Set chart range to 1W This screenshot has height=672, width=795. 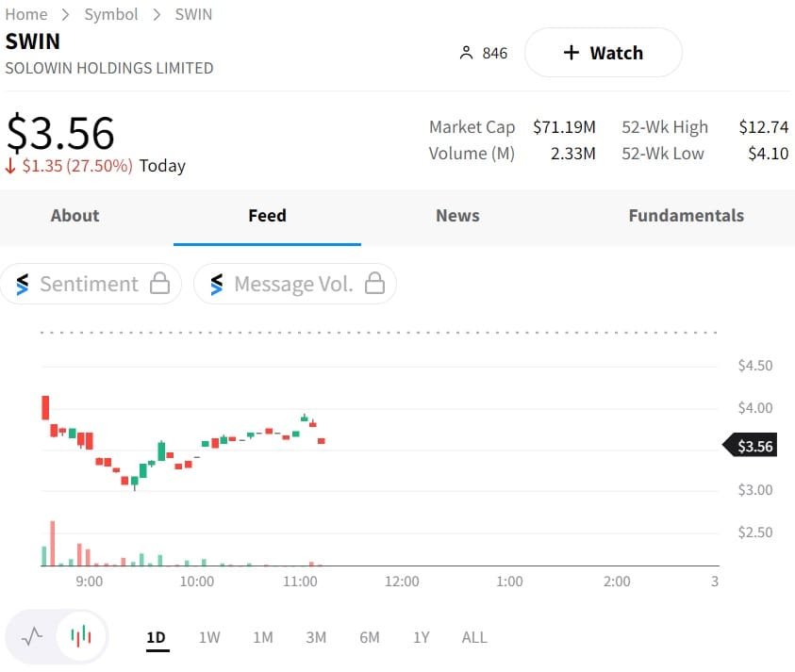pos(209,637)
